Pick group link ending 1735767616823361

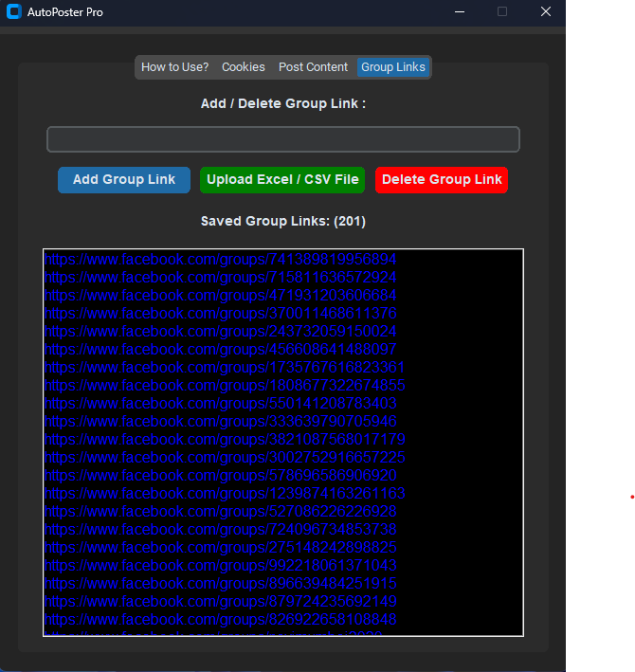pyautogui.click(x=225, y=368)
